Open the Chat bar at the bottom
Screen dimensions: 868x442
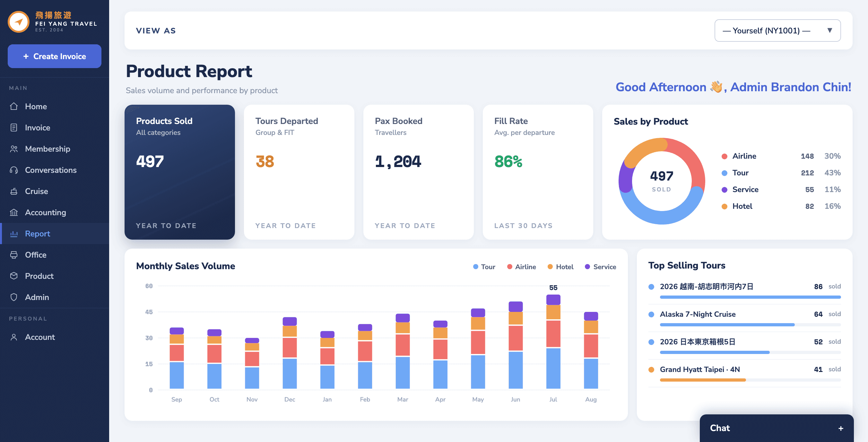coord(776,428)
